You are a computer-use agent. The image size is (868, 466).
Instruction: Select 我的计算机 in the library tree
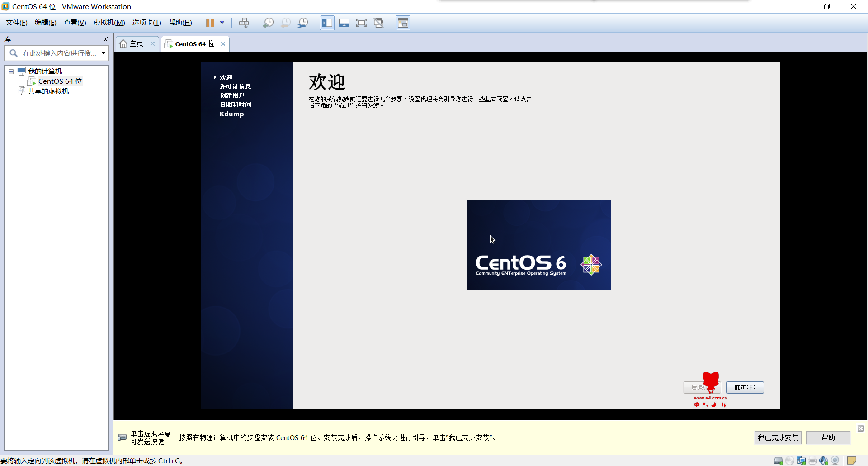45,71
